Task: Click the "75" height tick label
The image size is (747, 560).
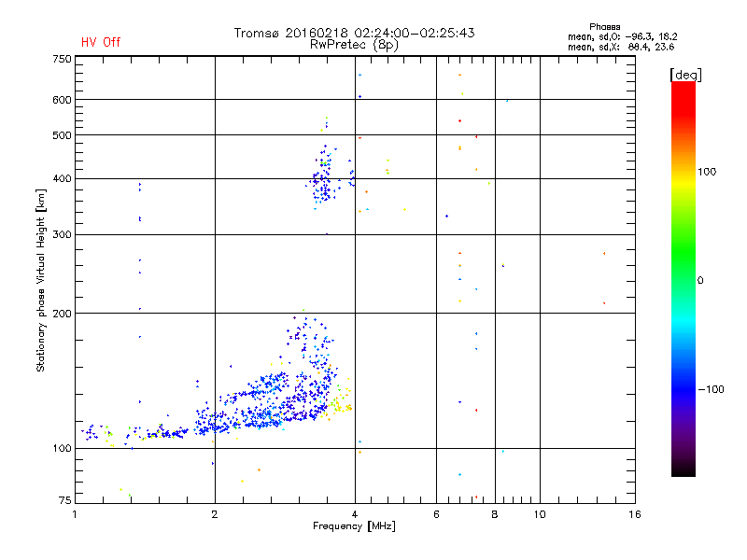Action: (65, 500)
